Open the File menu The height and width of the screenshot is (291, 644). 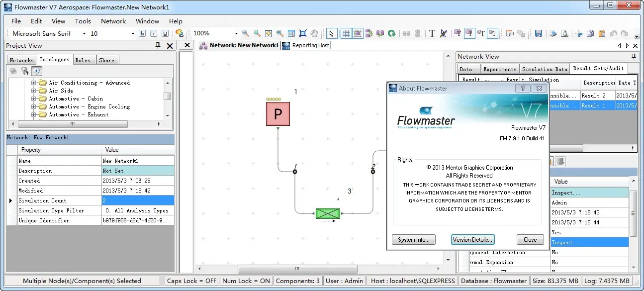(16, 21)
